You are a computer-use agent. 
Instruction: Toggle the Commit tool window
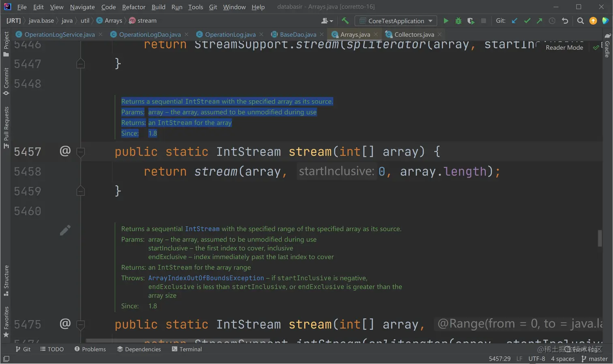(6, 81)
